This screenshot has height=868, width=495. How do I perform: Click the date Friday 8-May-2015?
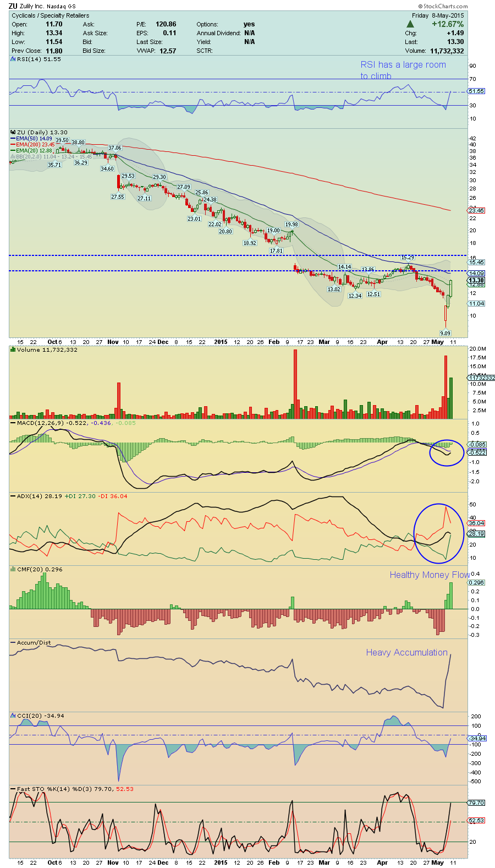438,15
